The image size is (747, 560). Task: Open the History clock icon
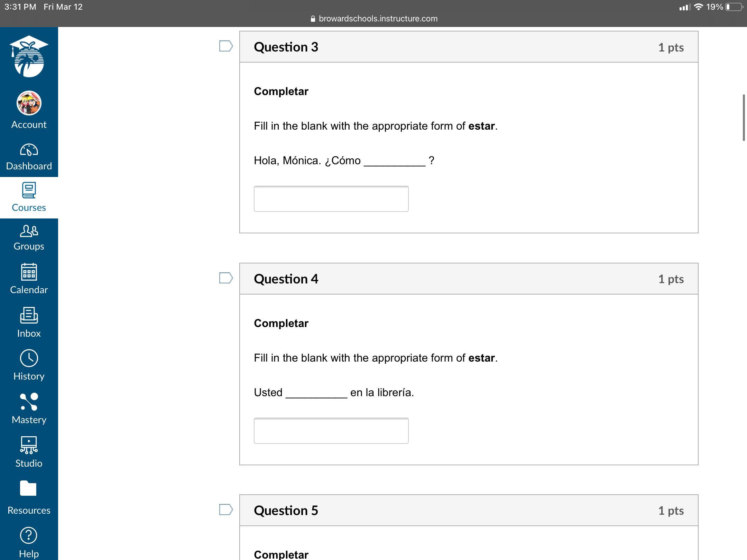[x=29, y=358]
